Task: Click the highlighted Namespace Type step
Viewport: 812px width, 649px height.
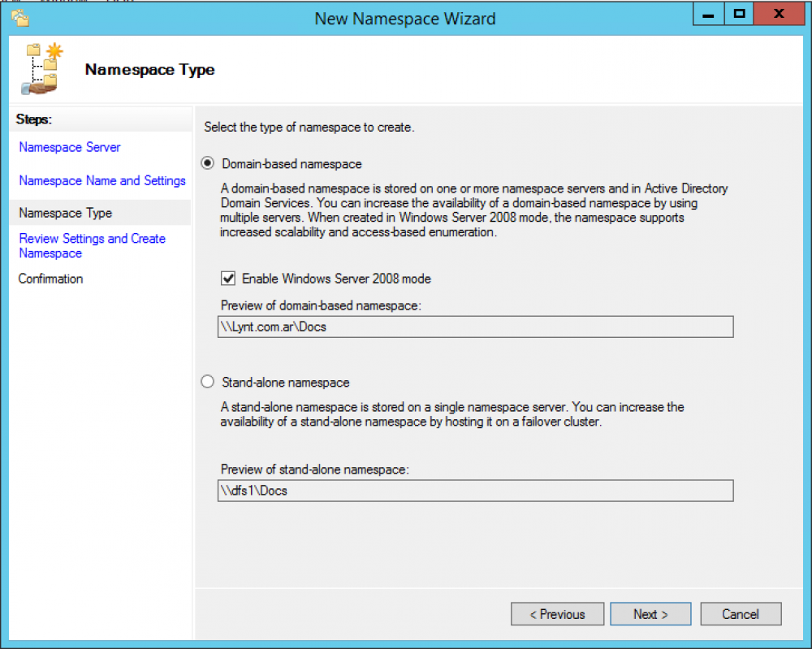Action: coord(65,213)
